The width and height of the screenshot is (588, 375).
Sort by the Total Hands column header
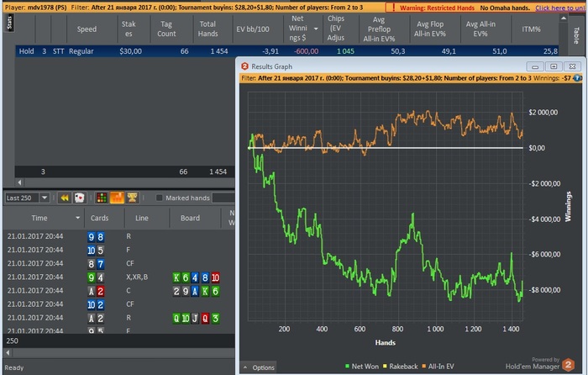coord(207,29)
